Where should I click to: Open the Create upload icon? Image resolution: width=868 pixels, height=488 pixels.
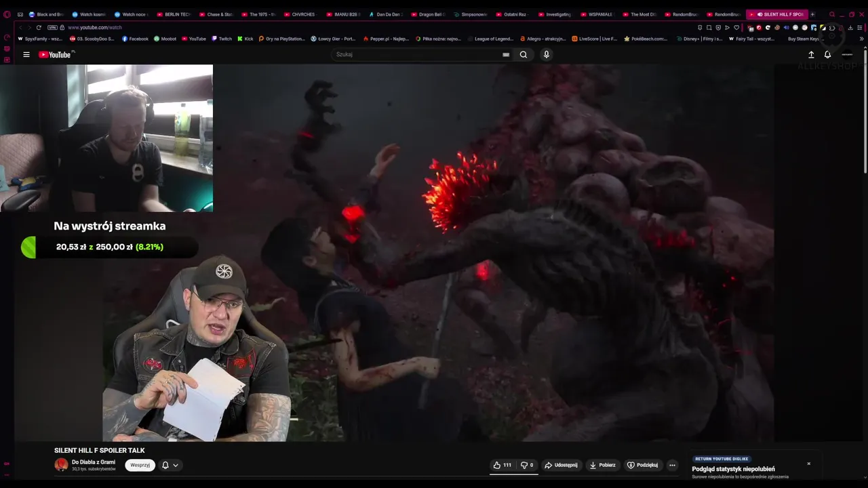point(811,54)
